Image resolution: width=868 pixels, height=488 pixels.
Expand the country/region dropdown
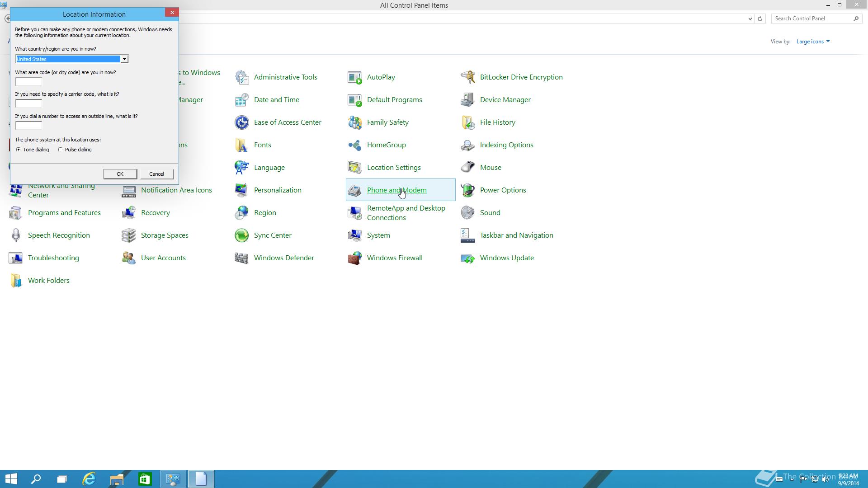coord(124,59)
